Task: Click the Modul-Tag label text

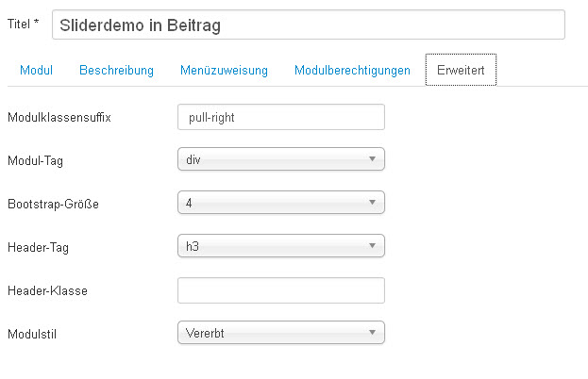Action: [35, 161]
